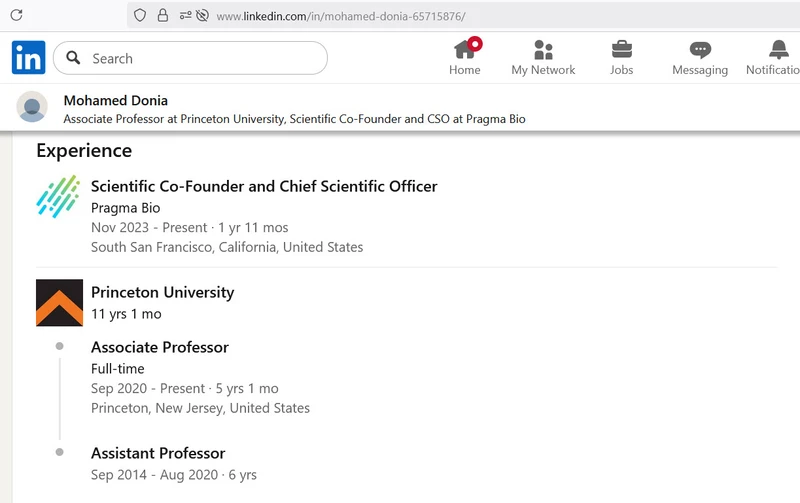The height and width of the screenshot is (503, 800).
Task: Click Princeton, New Jersey, United States location text
Action: pos(201,408)
